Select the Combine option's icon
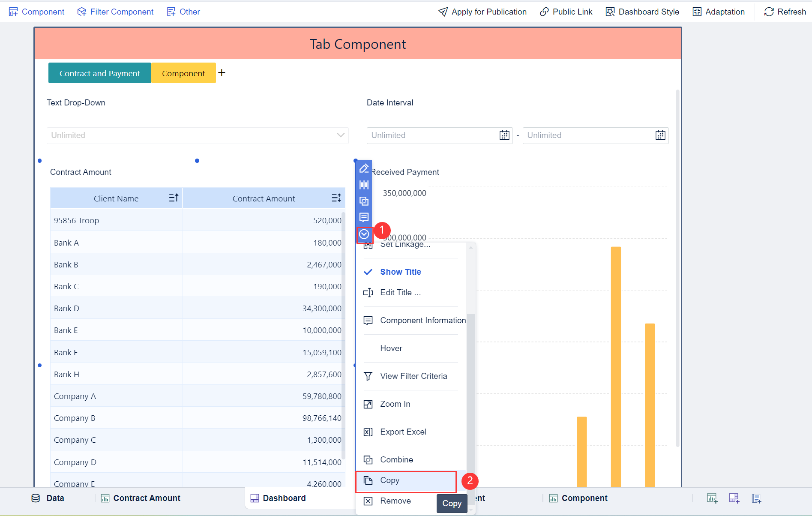This screenshot has width=812, height=516. coord(368,459)
